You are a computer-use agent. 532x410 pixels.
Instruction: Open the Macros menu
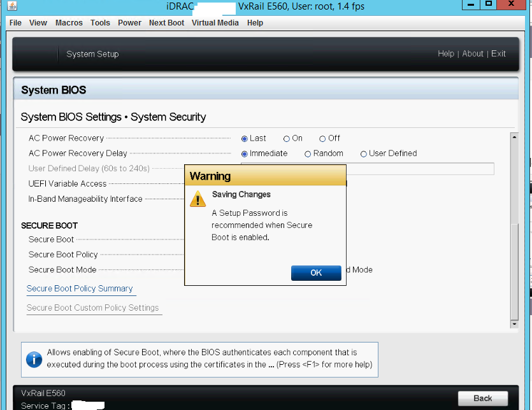point(69,22)
